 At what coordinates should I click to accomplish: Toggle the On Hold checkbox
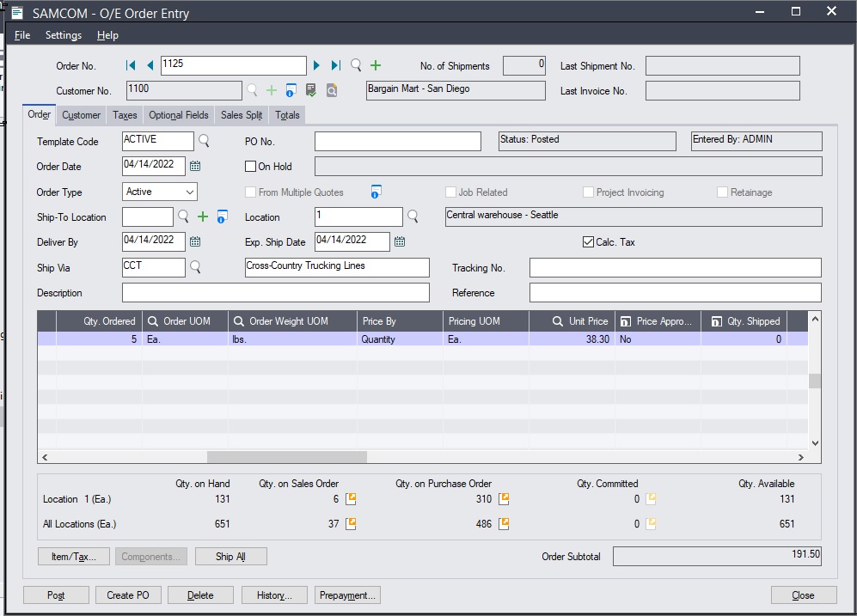click(250, 167)
